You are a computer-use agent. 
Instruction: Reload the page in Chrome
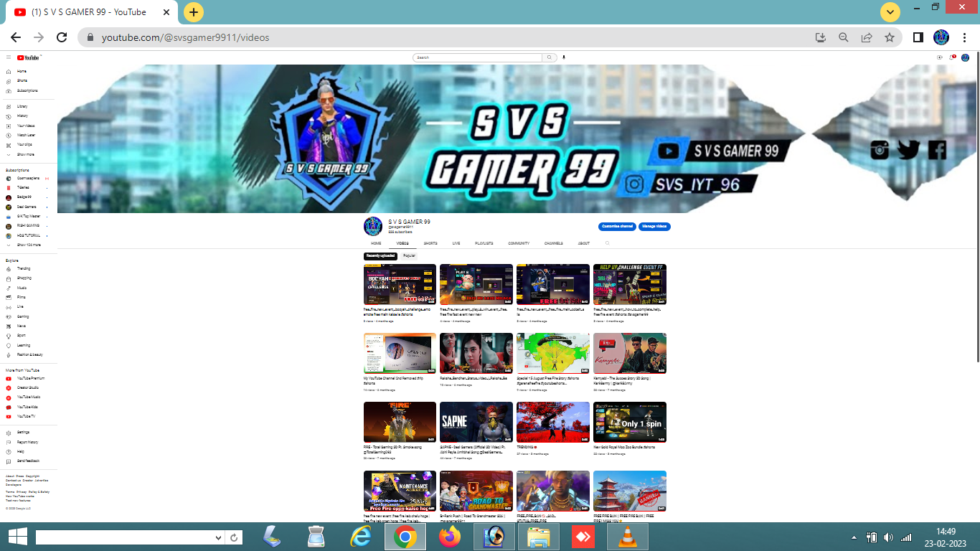click(62, 37)
